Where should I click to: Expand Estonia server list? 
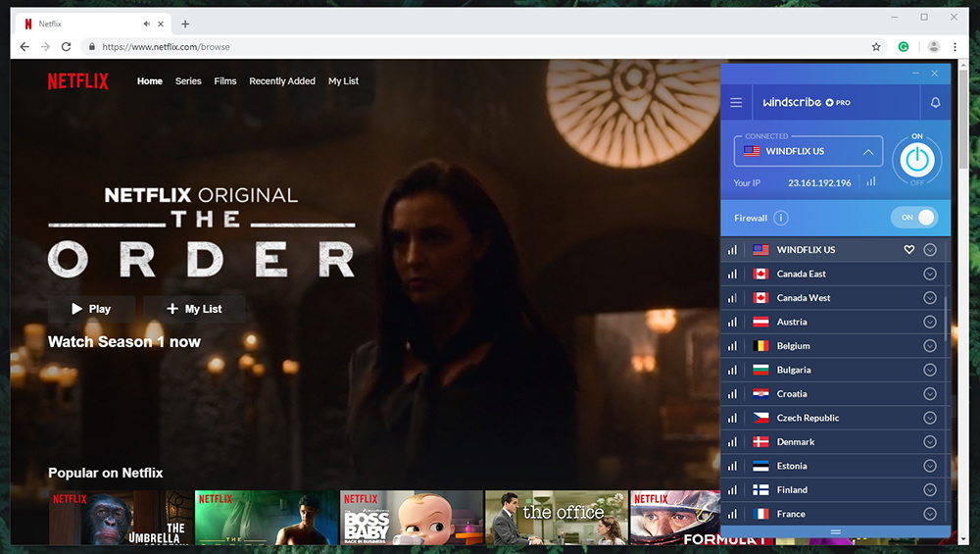coord(930,466)
